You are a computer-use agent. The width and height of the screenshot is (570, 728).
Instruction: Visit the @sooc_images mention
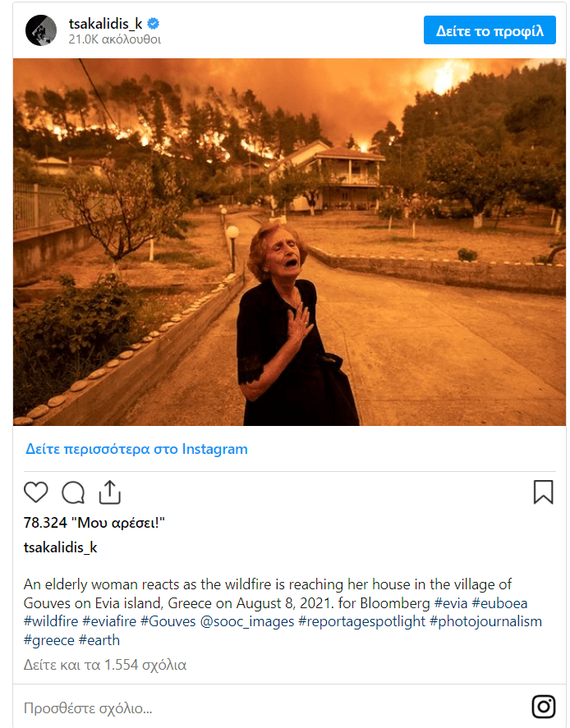(246, 621)
